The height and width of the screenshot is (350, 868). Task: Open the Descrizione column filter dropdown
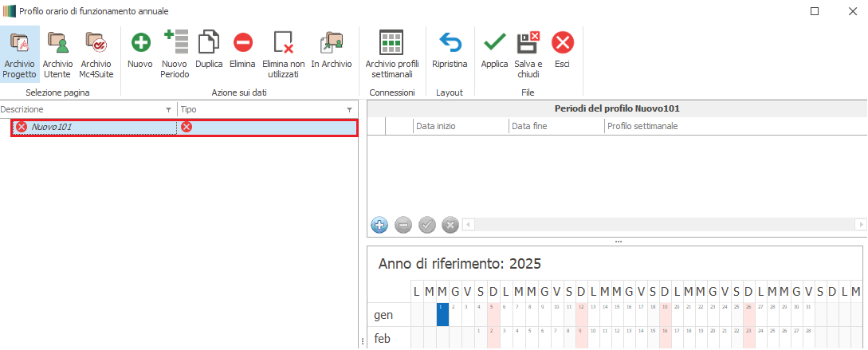tap(167, 109)
